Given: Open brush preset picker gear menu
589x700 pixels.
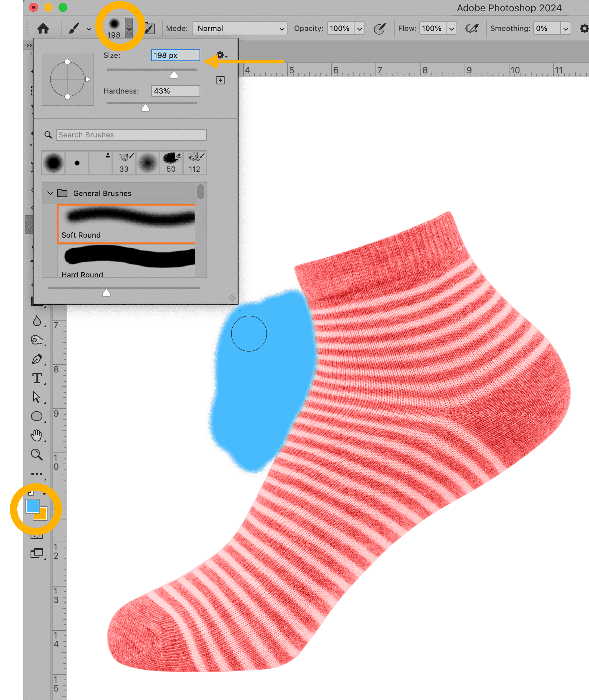Looking at the screenshot, I should [221, 55].
